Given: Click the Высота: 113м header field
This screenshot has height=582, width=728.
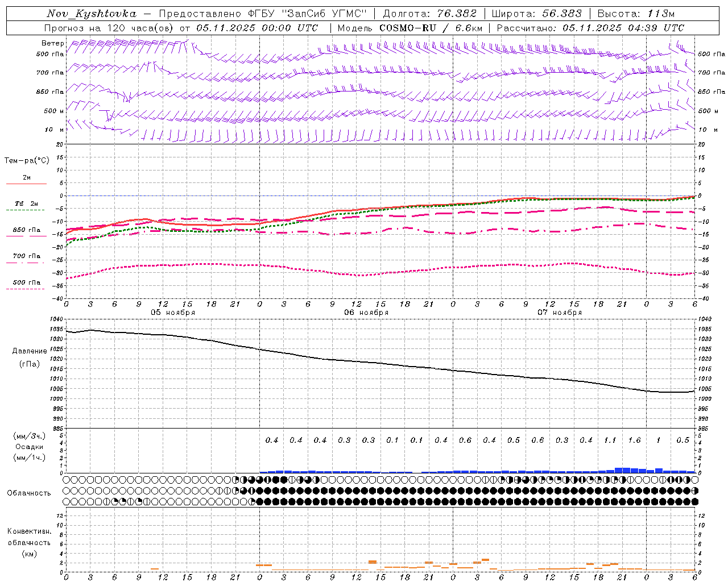Looking at the screenshot, I should click(636, 14).
